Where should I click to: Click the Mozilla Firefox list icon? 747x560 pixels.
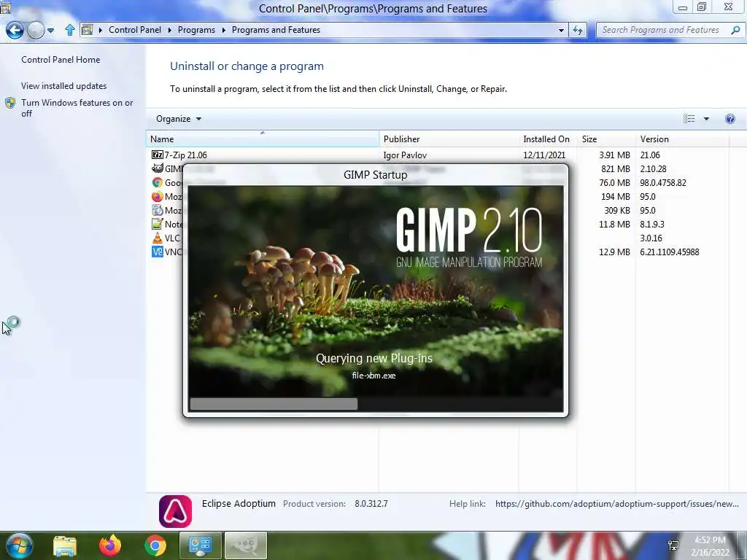[158, 196]
